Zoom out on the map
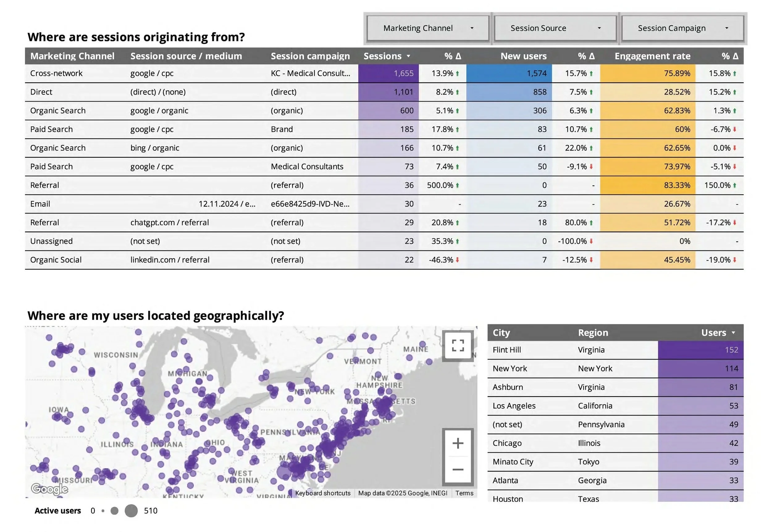This screenshot has height=532, width=772. tap(458, 470)
